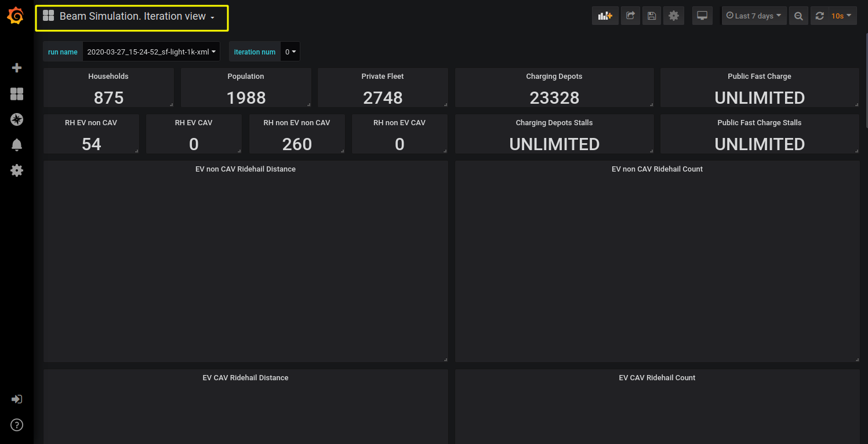
Task: Click the iteration num label
Action: coord(255,52)
